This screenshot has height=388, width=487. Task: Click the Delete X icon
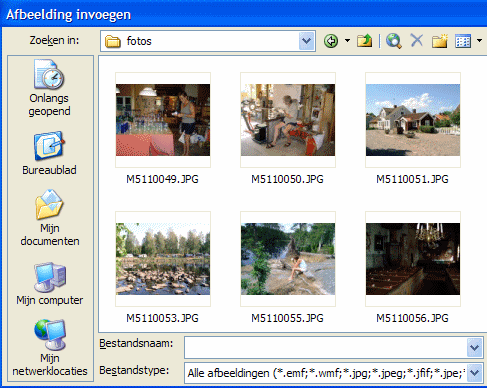(417, 41)
